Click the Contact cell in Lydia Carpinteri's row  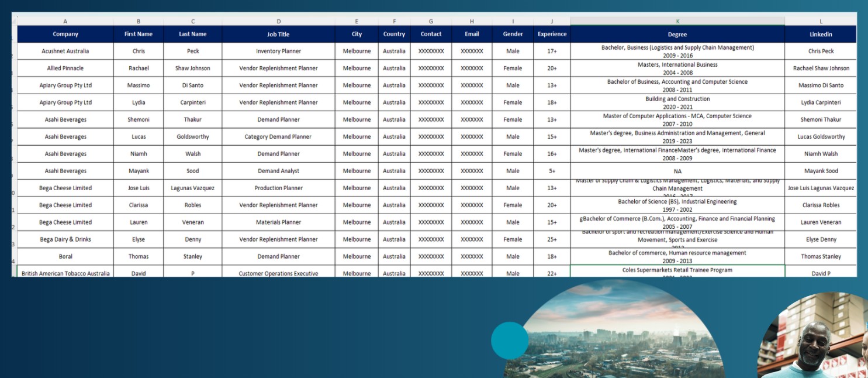point(431,102)
